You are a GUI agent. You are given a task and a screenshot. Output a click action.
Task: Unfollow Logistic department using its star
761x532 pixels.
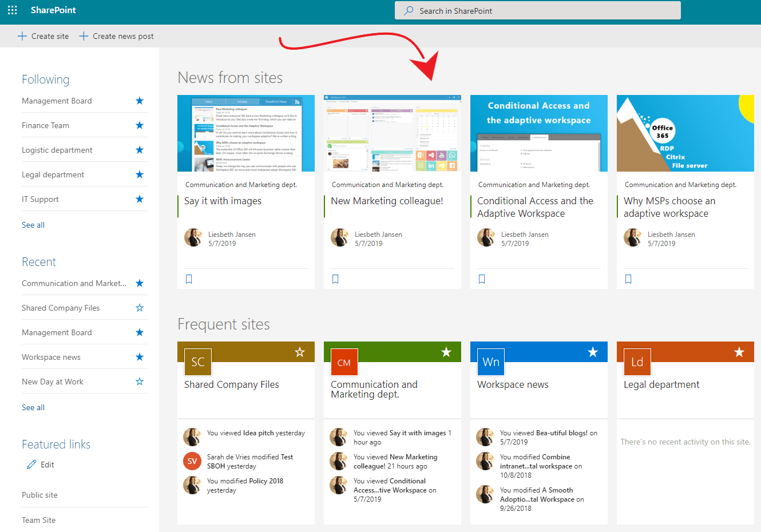(140, 150)
